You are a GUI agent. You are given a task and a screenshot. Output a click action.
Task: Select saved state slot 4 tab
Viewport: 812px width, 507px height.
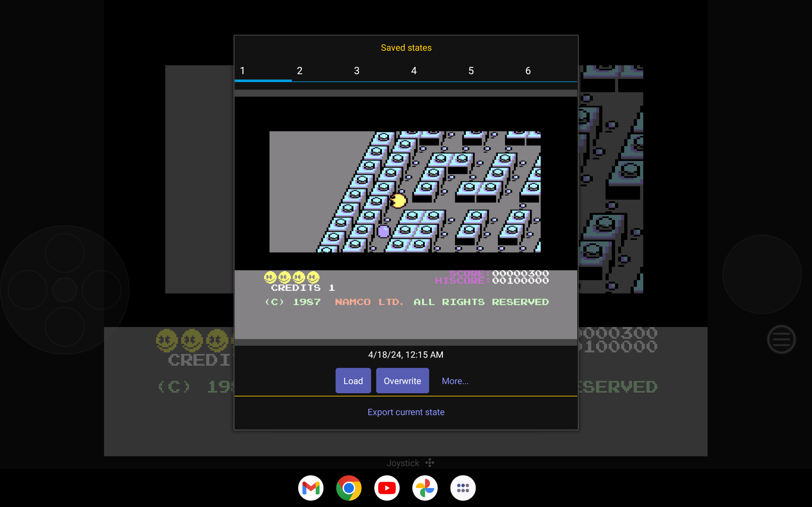pyautogui.click(x=414, y=71)
